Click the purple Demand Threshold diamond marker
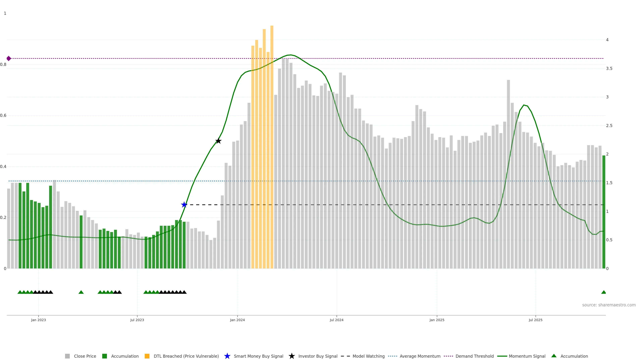This screenshot has height=362, width=644. (9, 58)
